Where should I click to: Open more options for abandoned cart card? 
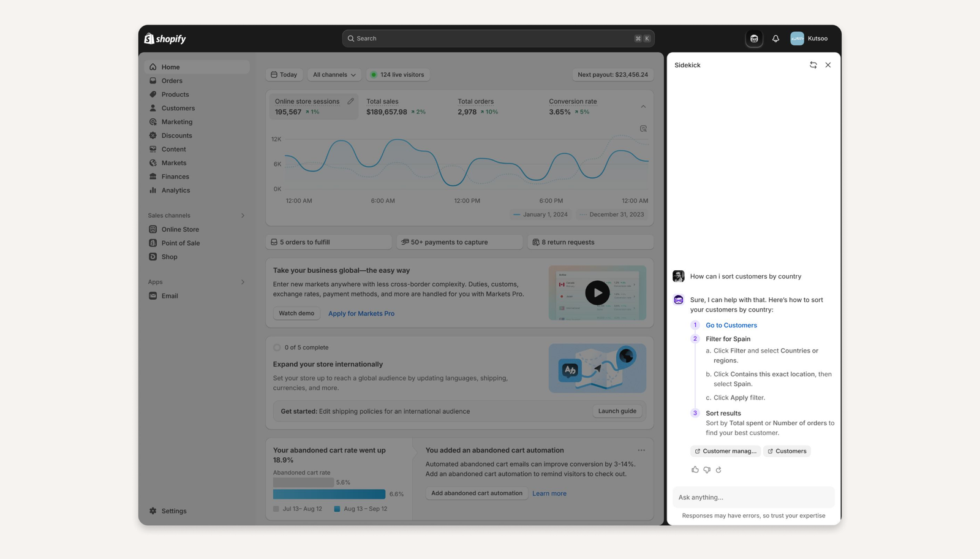[641, 451]
